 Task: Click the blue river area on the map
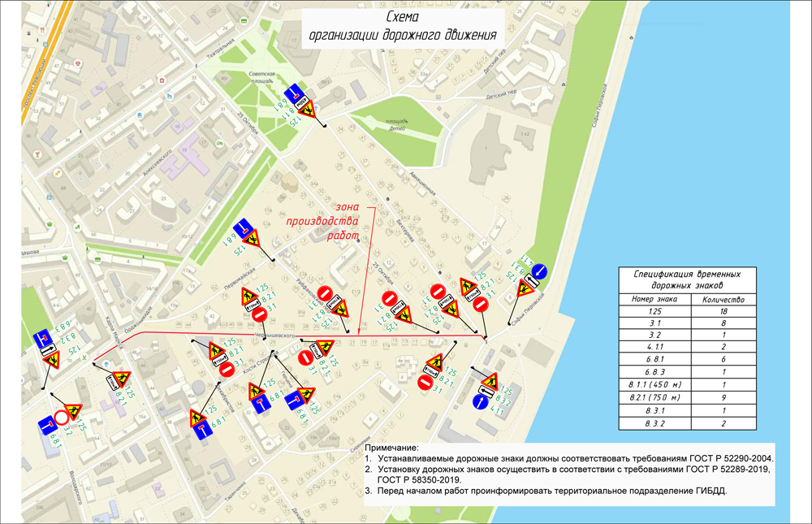731,162
